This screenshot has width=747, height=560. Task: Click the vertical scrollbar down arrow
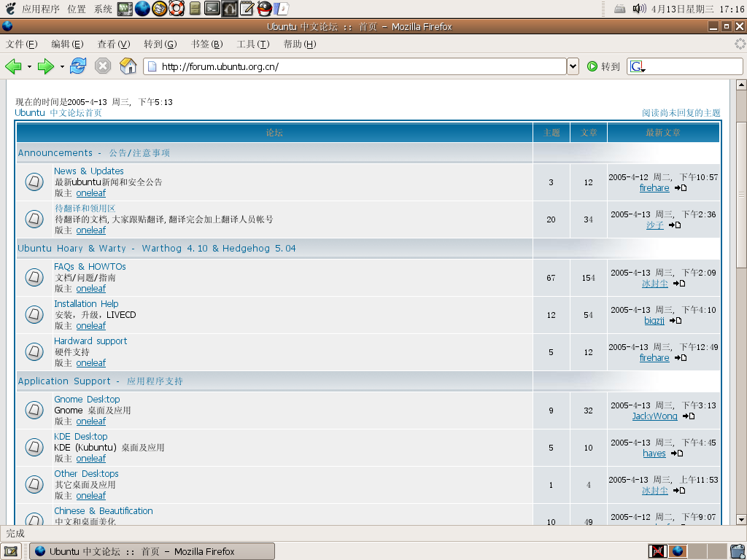click(741, 519)
